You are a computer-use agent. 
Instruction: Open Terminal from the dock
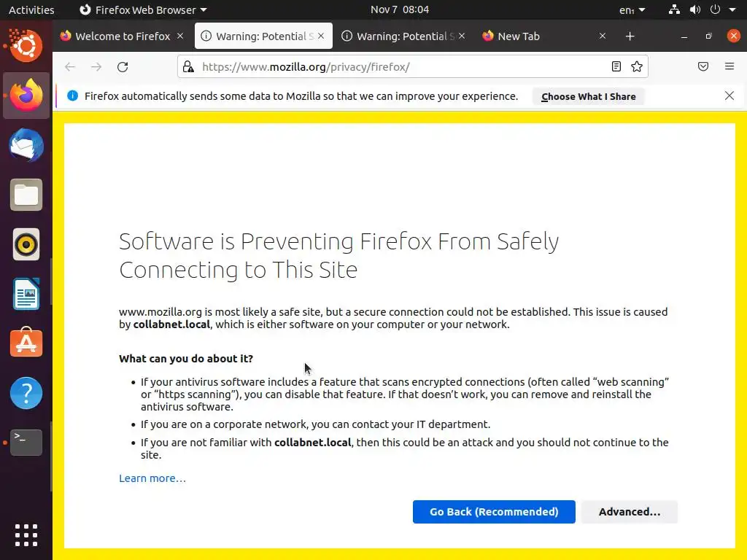point(26,442)
